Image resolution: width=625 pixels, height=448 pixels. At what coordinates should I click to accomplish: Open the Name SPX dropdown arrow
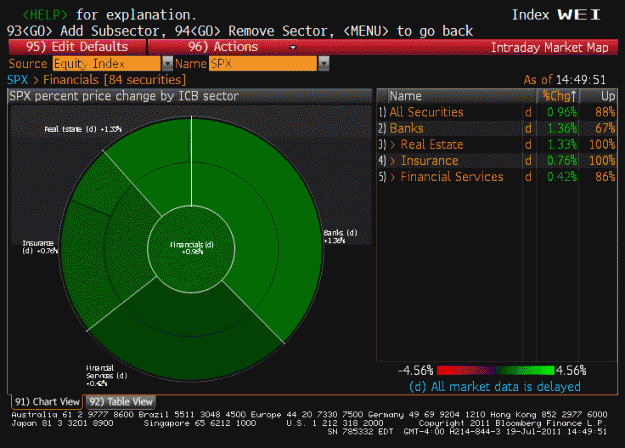[x=324, y=64]
